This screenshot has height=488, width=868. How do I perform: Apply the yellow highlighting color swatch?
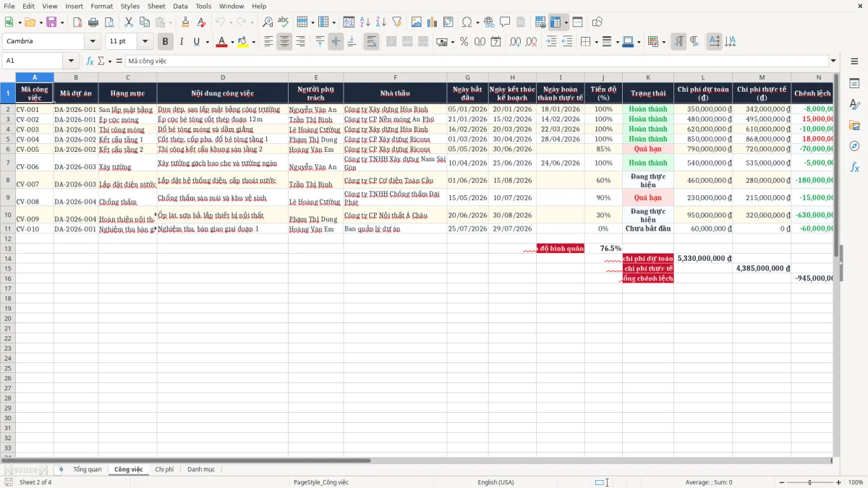coord(242,42)
